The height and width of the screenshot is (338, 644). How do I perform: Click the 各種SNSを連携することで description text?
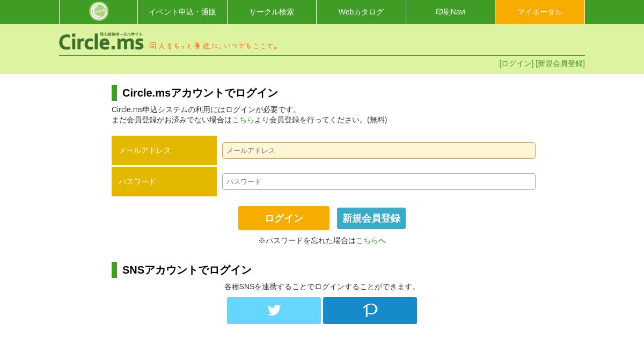pyautogui.click(x=322, y=286)
